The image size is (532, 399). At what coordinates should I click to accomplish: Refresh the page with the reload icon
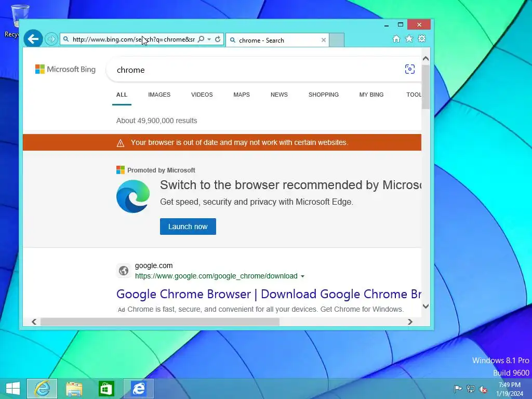[218, 39]
